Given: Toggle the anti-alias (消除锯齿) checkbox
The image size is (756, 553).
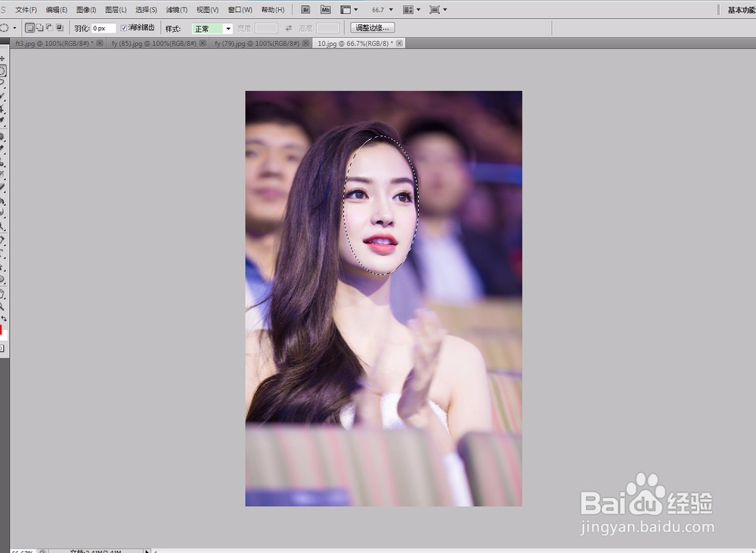Looking at the screenshot, I should point(123,28).
